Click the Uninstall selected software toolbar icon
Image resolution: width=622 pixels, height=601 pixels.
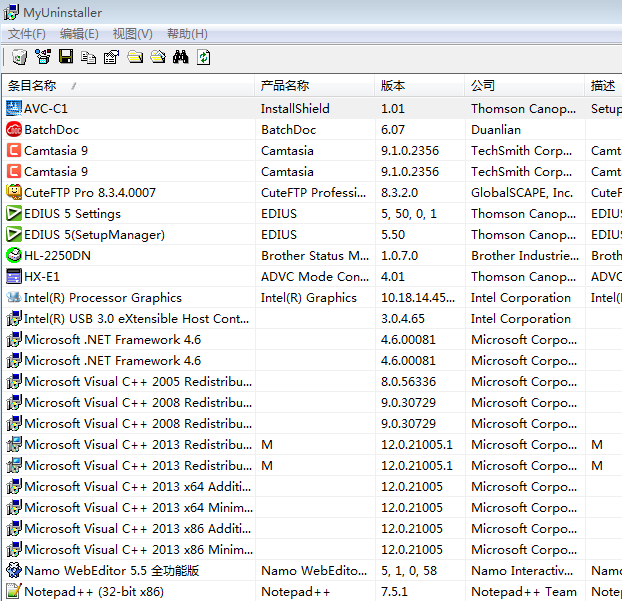click(x=19, y=57)
